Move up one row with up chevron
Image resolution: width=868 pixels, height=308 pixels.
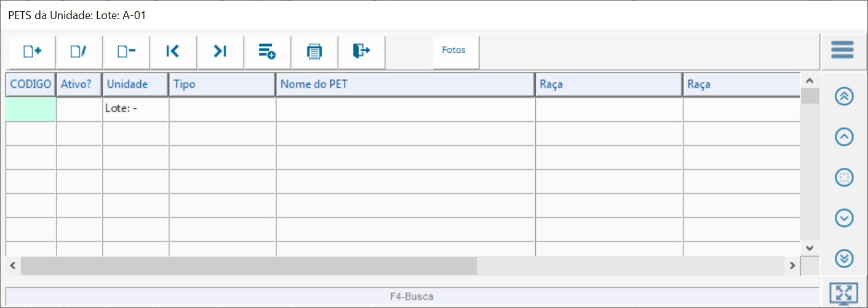click(x=844, y=137)
